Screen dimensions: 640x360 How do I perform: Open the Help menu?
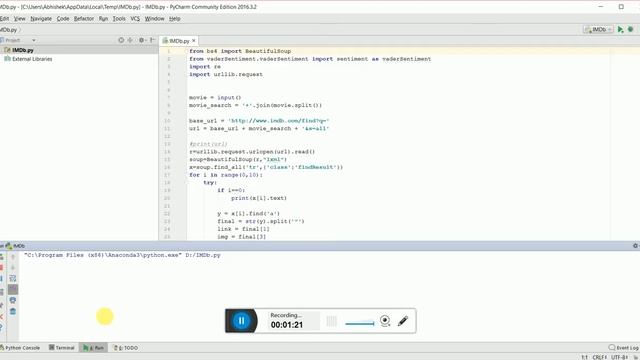175,19
